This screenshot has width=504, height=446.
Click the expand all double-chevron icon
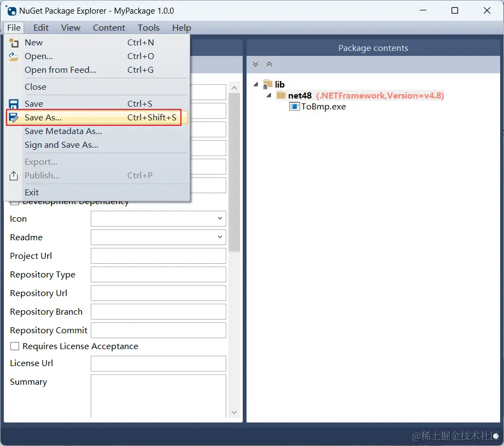[x=255, y=64]
